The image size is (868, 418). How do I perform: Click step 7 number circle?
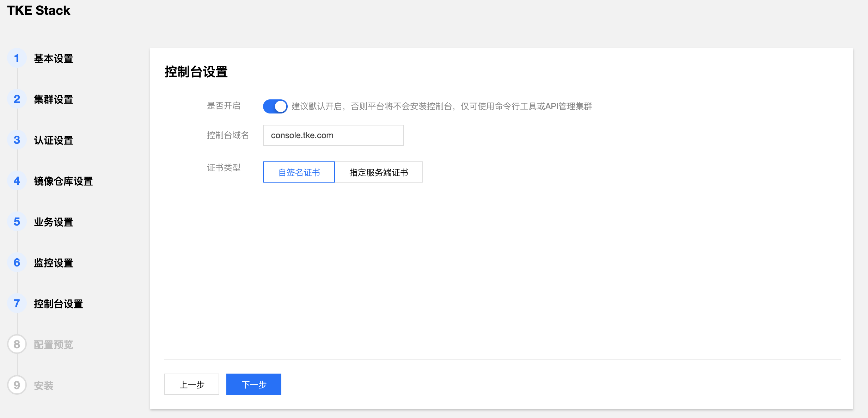(17, 303)
